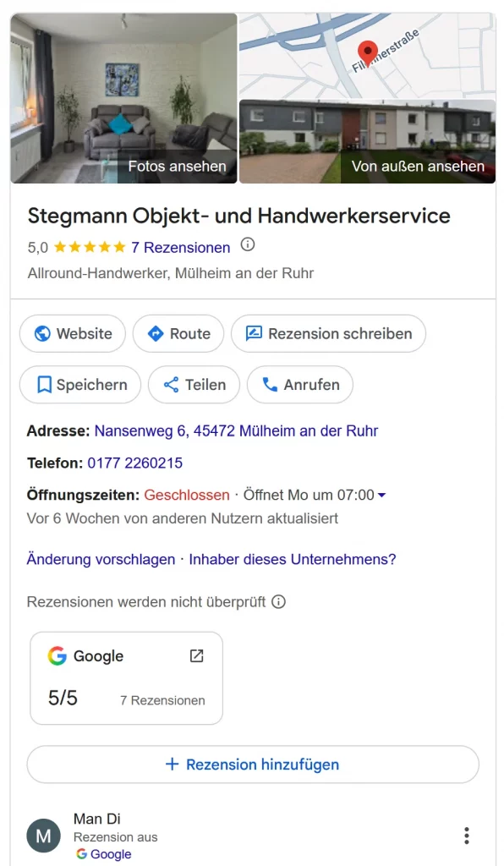Open address Nansenweg 6, 45472 Mülheim link

point(236,430)
